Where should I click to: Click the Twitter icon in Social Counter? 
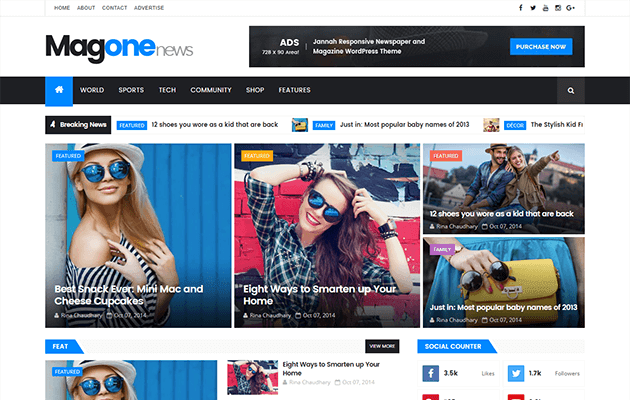(x=516, y=373)
